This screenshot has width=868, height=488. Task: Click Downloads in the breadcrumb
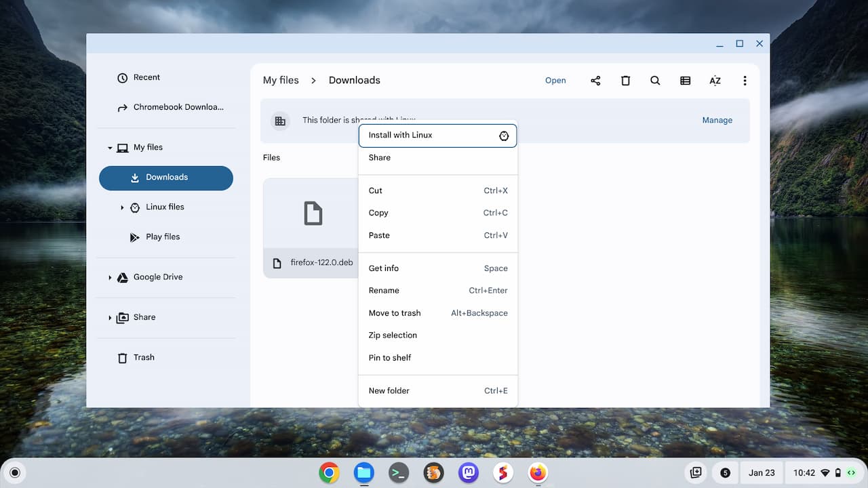point(354,80)
